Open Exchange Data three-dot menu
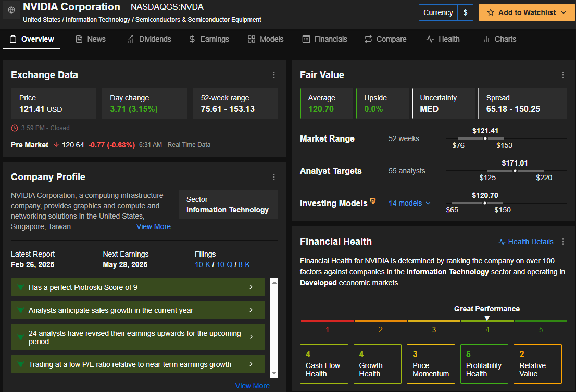This screenshot has height=392, width=576. tap(273, 75)
